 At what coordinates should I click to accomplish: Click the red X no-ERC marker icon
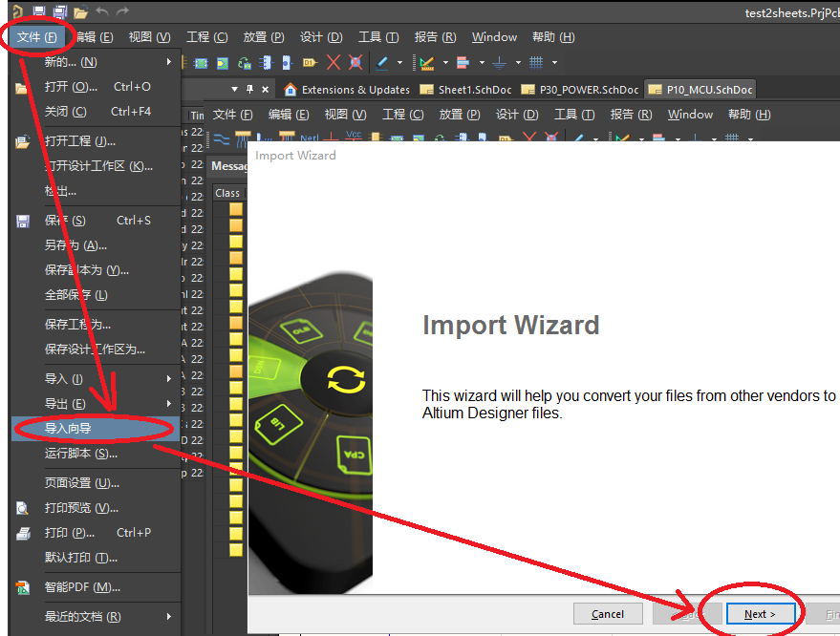334,63
